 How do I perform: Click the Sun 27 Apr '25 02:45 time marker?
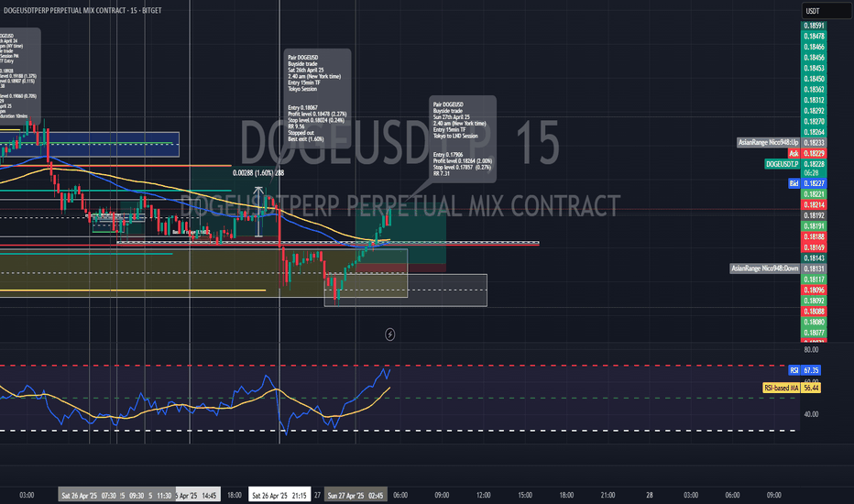[x=356, y=495]
